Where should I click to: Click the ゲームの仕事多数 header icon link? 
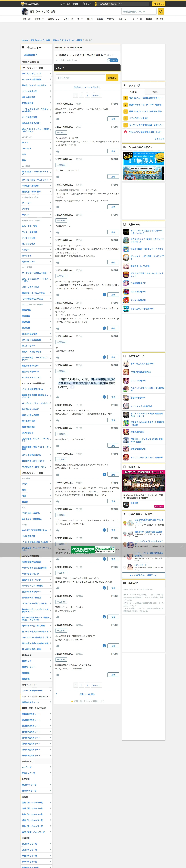tap(69, 4)
